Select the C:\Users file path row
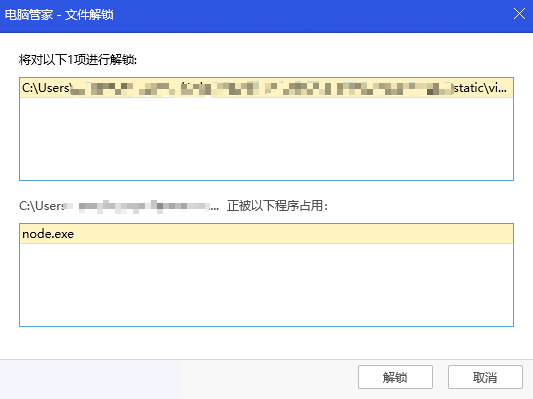The width and height of the screenshot is (533, 399). tap(266, 88)
